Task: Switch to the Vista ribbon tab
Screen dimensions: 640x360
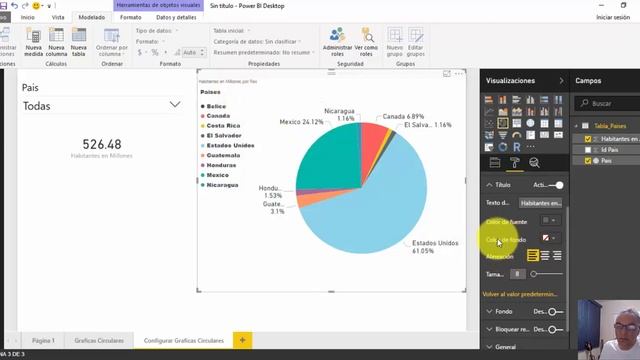Action: [x=58, y=17]
